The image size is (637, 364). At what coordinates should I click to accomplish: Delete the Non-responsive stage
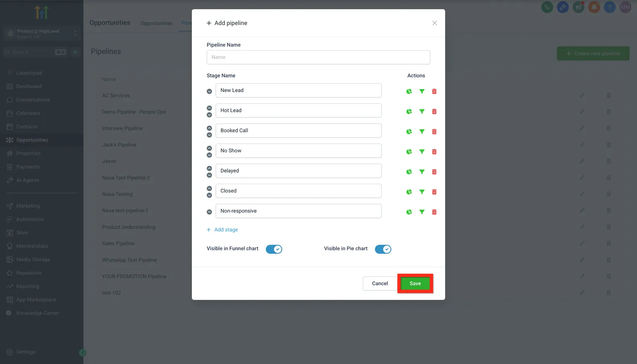coord(434,212)
